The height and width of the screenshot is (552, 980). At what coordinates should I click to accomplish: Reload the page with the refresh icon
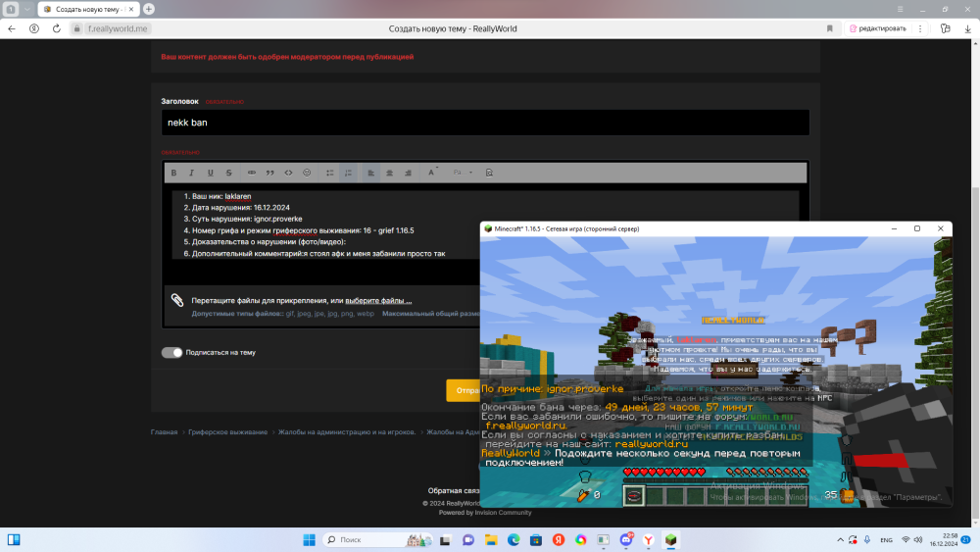(x=56, y=28)
